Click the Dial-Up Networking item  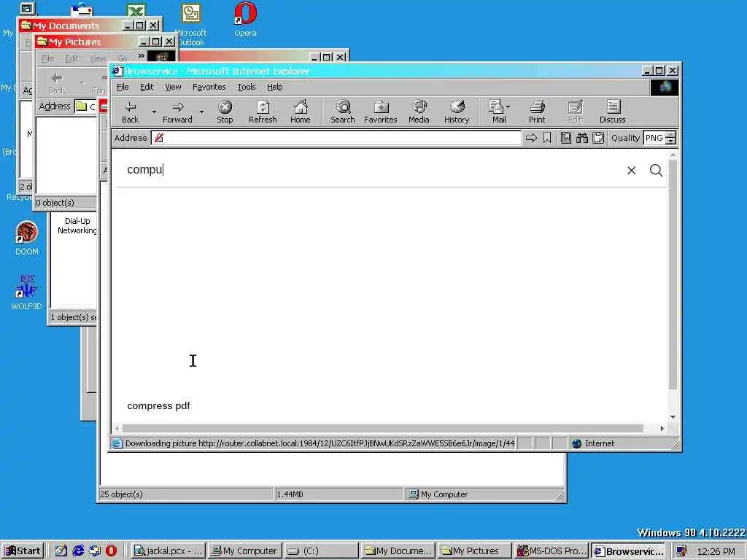click(77, 226)
